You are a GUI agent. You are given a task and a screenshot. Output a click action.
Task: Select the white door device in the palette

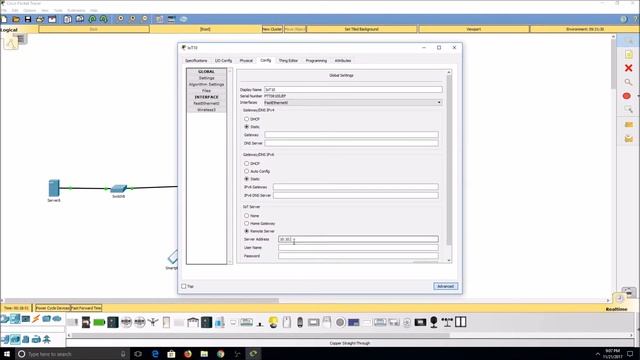click(x=166, y=322)
